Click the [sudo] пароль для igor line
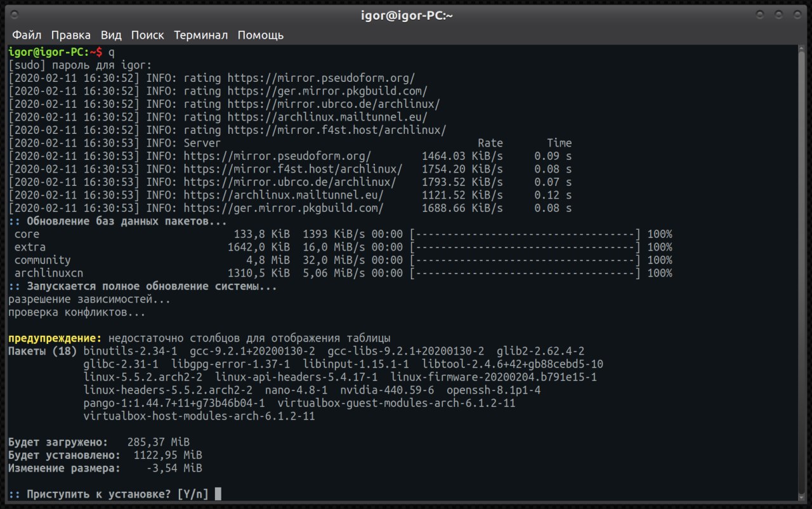Screen dimensions: 812x509 [80, 65]
